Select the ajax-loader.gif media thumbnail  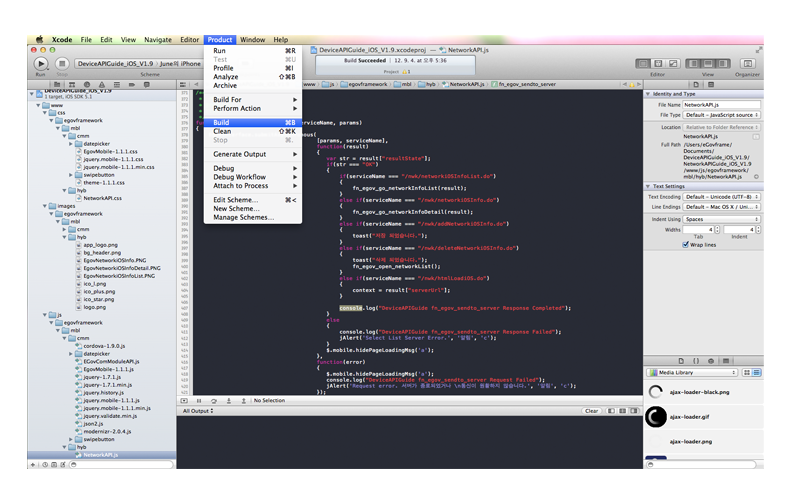click(656, 417)
